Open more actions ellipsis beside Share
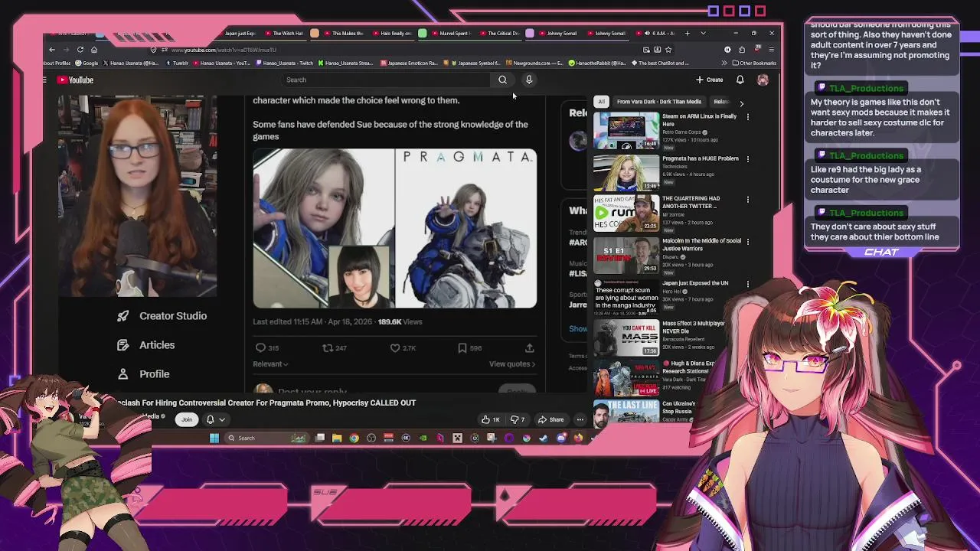The width and height of the screenshot is (980, 551). [x=580, y=419]
